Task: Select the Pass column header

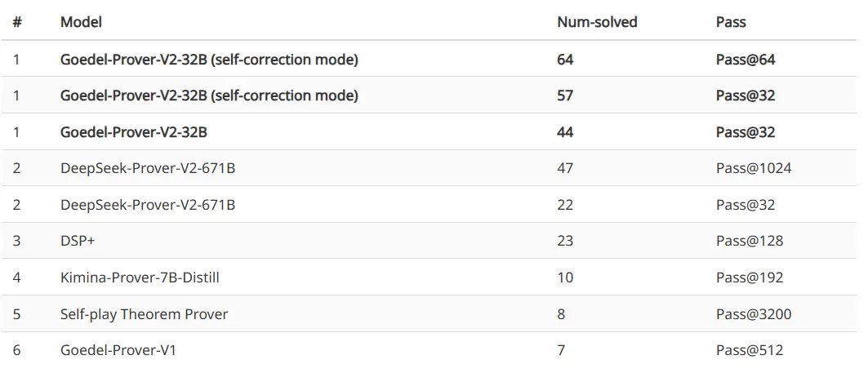Action: click(731, 22)
